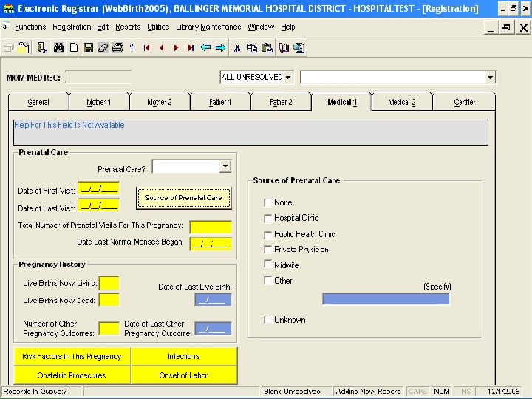Go to last record using red arrow
The height and width of the screenshot is (399, 532).
click(x=191, y=48)
